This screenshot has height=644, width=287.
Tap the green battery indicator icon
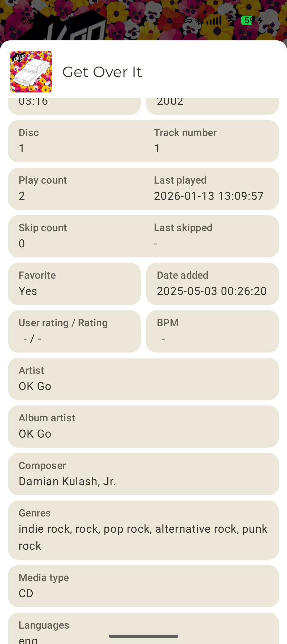[x=247, y=20]
